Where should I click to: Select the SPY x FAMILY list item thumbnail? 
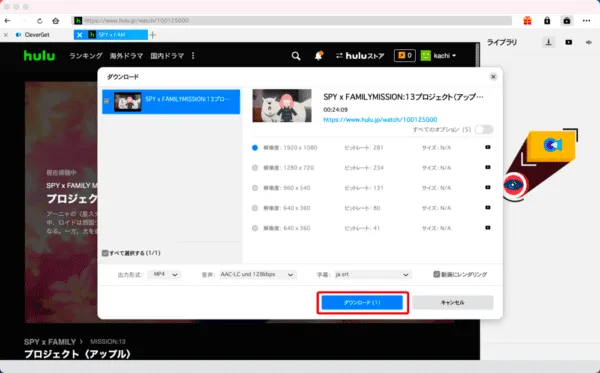128,102
